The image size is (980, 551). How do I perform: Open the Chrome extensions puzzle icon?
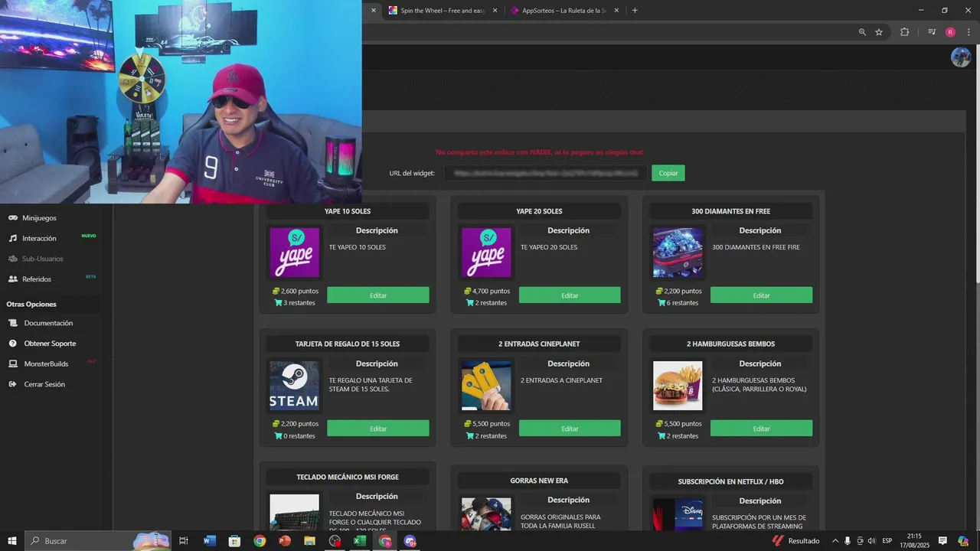click(x=904, y=32)
